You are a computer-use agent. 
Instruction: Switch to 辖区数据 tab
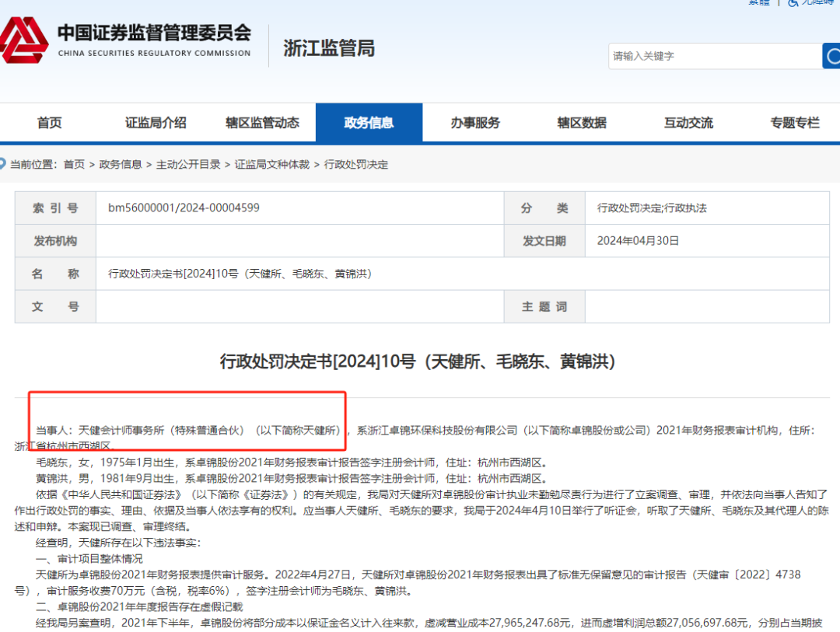coord(582,123)
